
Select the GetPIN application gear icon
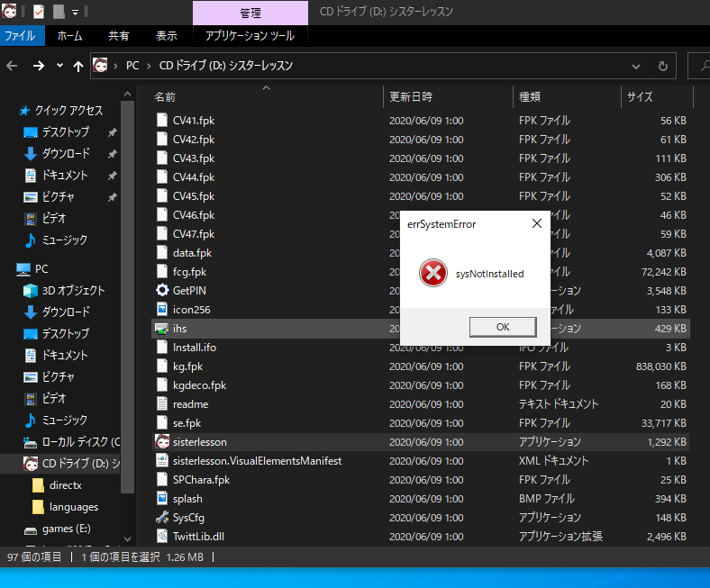point(162,290)
